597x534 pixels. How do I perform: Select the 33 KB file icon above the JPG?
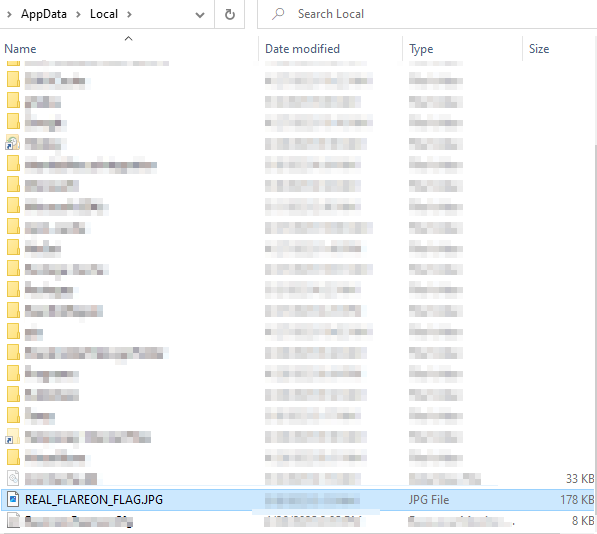click(x=13, y=478)
